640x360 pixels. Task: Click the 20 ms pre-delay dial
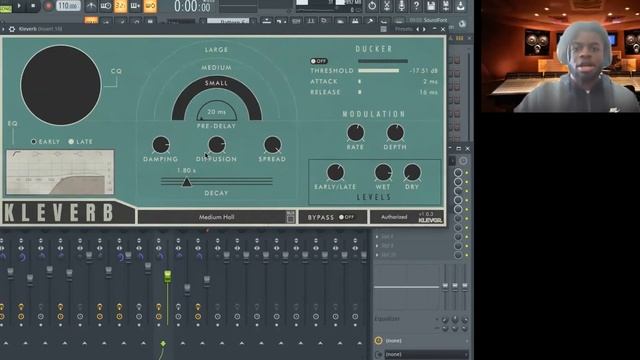(x=216, y=111)
